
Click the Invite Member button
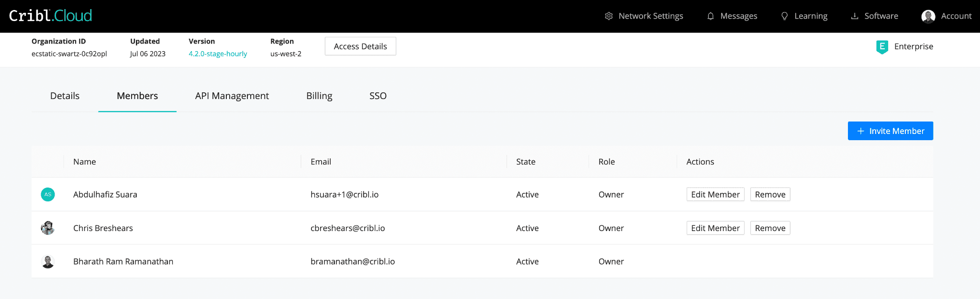pos(890,131)
